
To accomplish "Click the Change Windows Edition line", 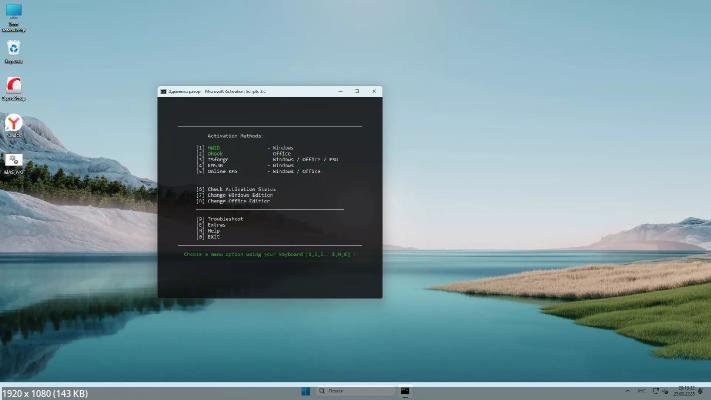I will [x=235, y=195].
